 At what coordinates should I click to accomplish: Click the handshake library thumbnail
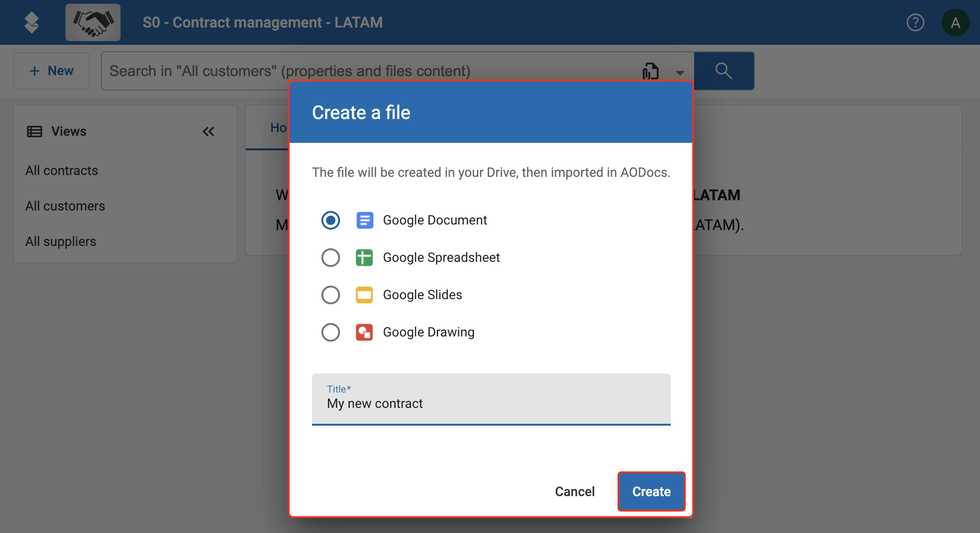click(93, 22)
